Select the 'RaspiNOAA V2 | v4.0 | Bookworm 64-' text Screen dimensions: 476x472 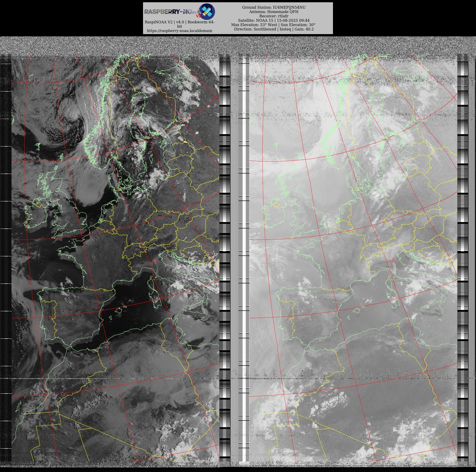click(x=179, y=22)
